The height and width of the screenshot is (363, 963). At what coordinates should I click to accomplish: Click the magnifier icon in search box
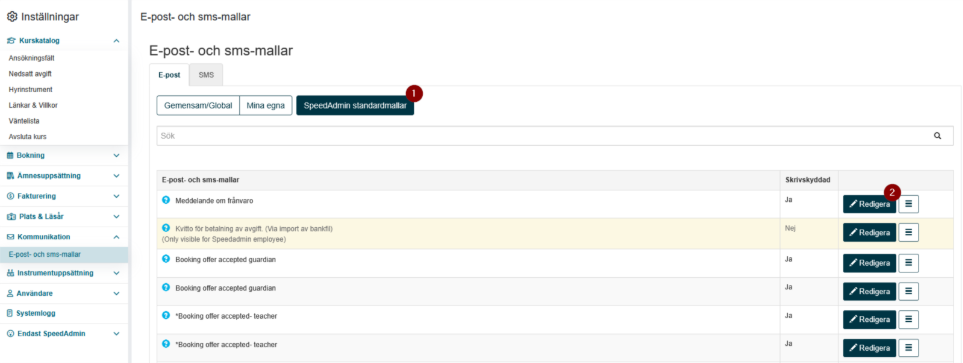click(937, 136)
